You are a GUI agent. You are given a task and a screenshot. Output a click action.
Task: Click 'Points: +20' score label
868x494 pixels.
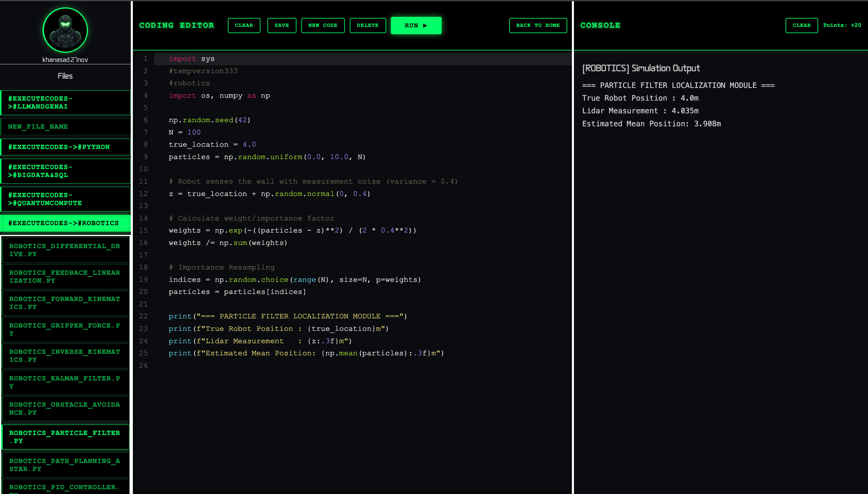click(842, 25)
